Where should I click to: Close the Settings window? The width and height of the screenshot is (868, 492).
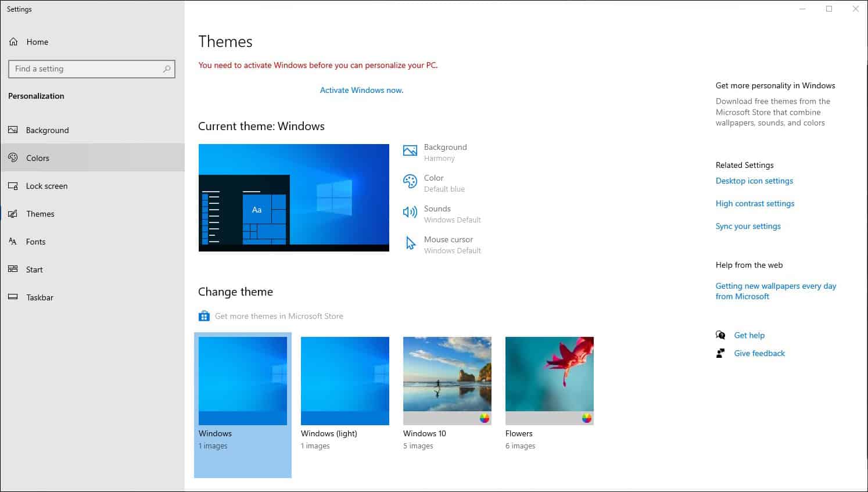[x=855, y=9]
